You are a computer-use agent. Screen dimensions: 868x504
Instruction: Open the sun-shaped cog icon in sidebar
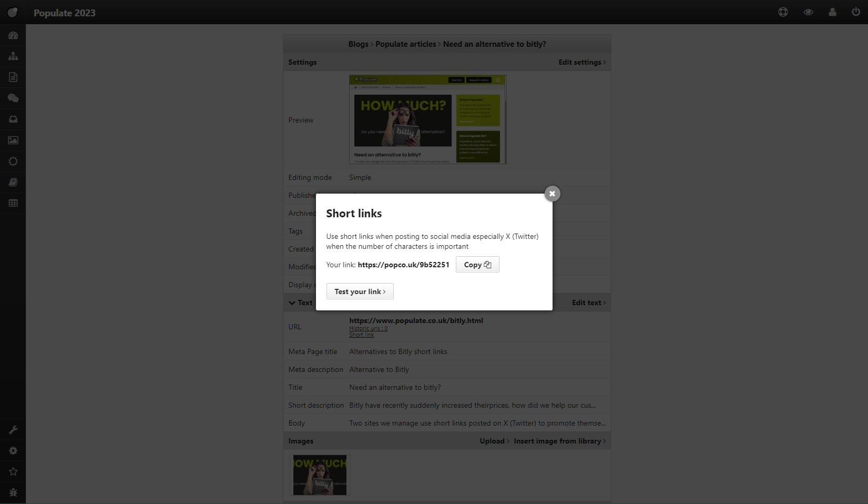tap(13, 162)
